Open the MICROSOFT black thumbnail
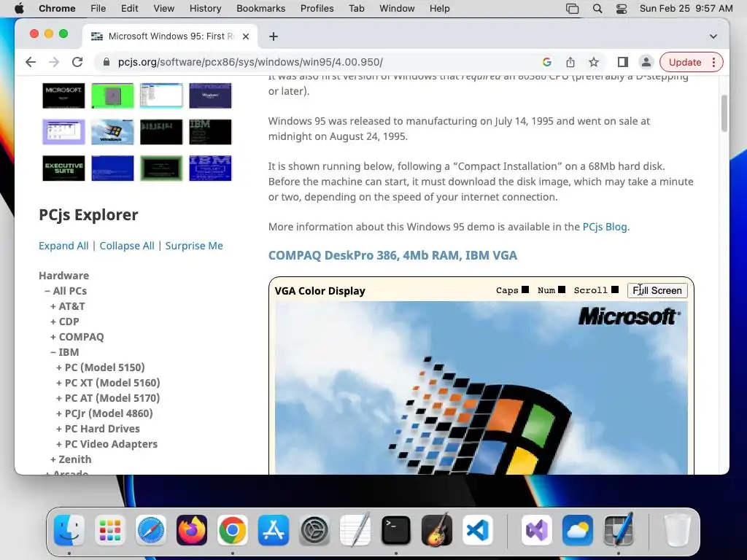This screenshot has width=747, height=560. 63,96
